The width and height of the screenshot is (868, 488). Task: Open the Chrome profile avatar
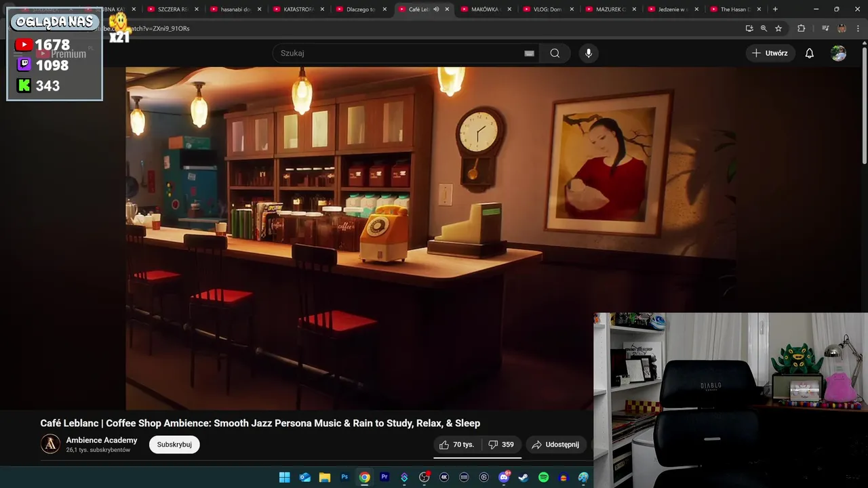tap(842, 28)
